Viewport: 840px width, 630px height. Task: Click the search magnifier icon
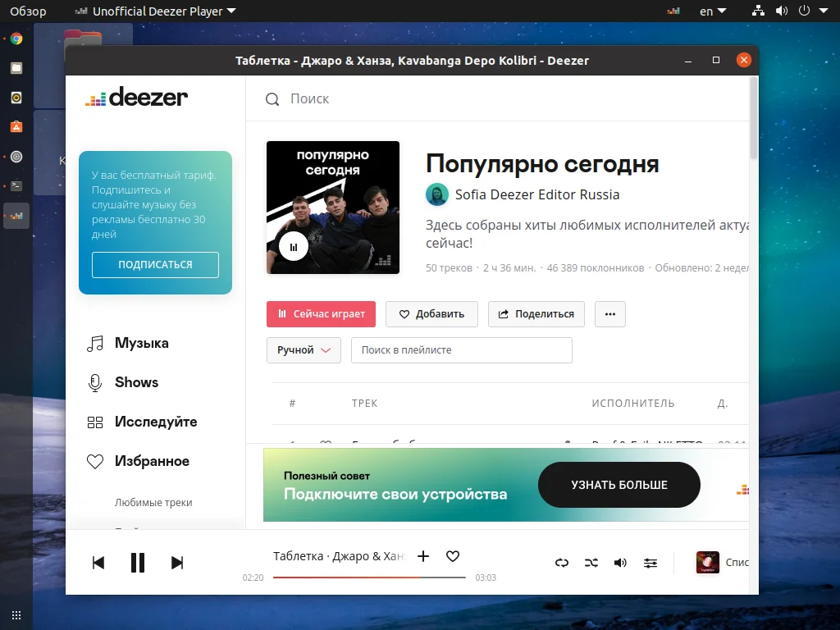(x=272, y=99)
